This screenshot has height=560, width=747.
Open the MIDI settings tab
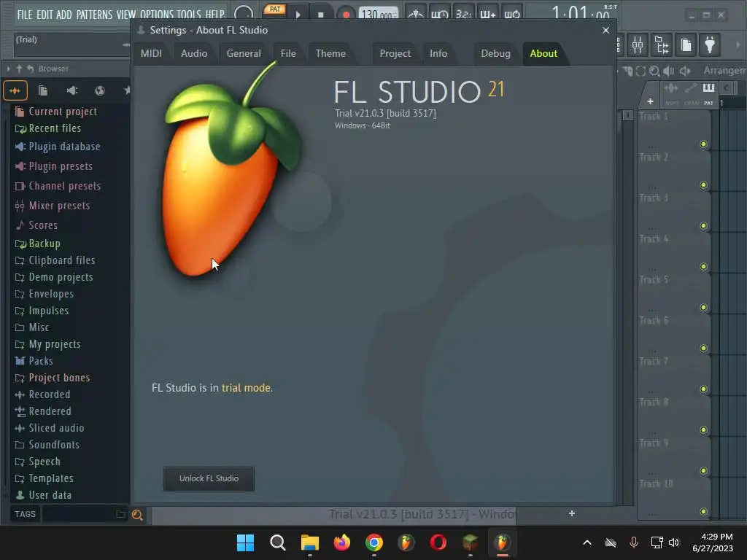(151, 53)
